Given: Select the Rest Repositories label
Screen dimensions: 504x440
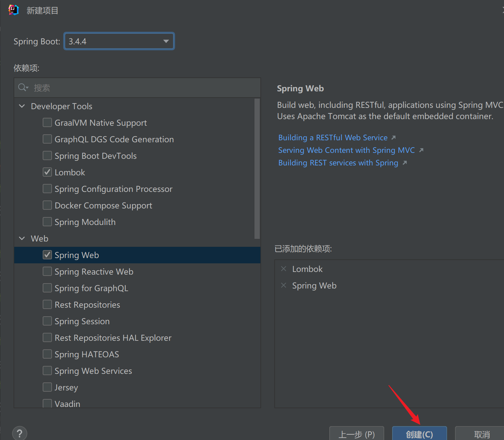Looking at the screenshot, I should coord(87,305).
